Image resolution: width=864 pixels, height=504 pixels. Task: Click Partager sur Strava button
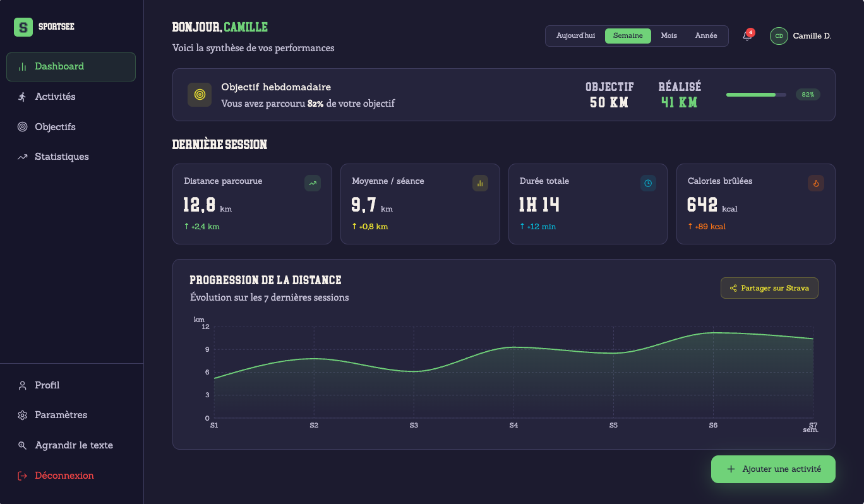click(x=769, y=288)
